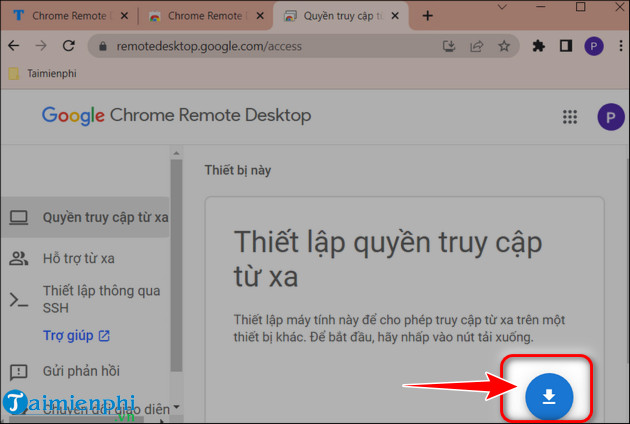Switch to the second Chrome Remote tab

(205, 16)
